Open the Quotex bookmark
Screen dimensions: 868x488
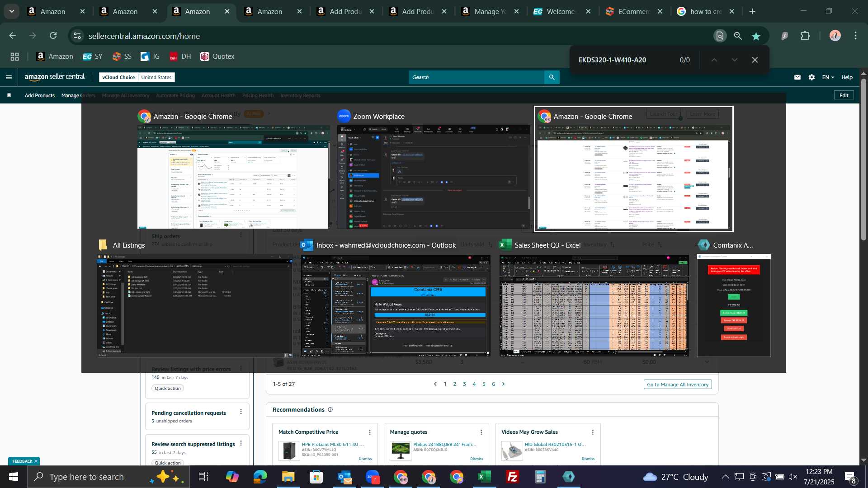(x=217, y=56)
